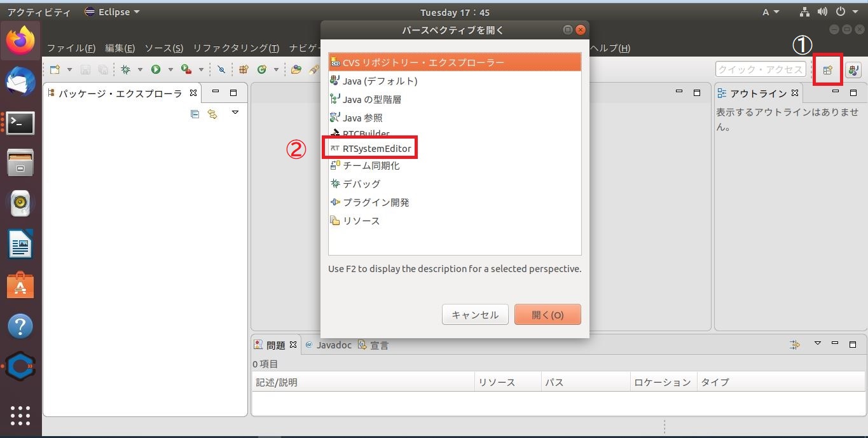Open Firefox from the Ubuntu dock
The height and width of the screenshot is (438, 868).
pyautogui.click(x=20, y=41)
